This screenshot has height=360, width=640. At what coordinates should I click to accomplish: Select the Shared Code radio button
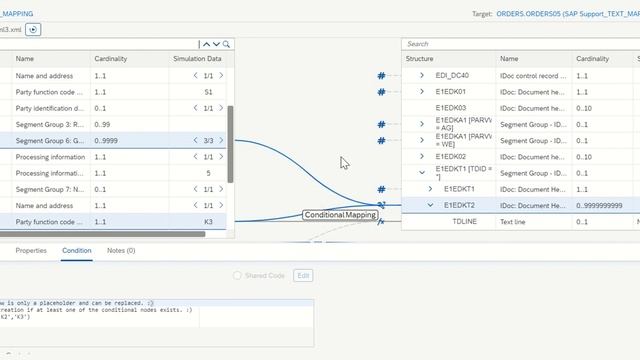click(x=237, y=276)
